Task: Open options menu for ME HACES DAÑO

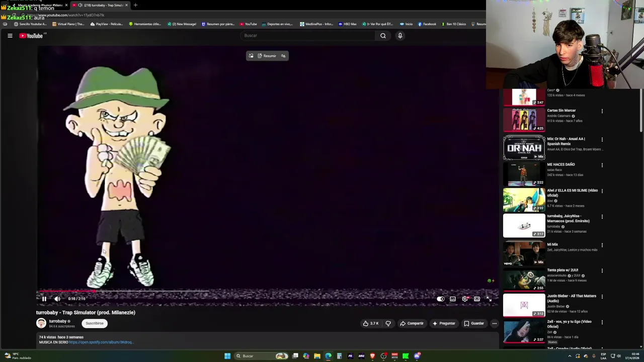Action: click(602, 165)
